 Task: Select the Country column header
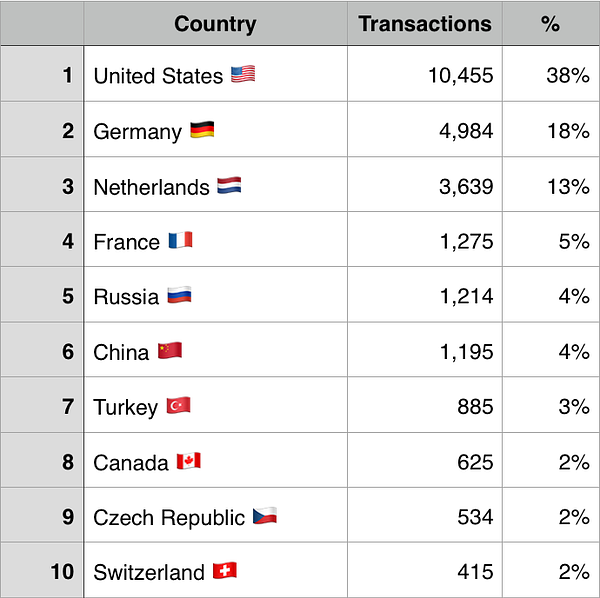(215, 24)
